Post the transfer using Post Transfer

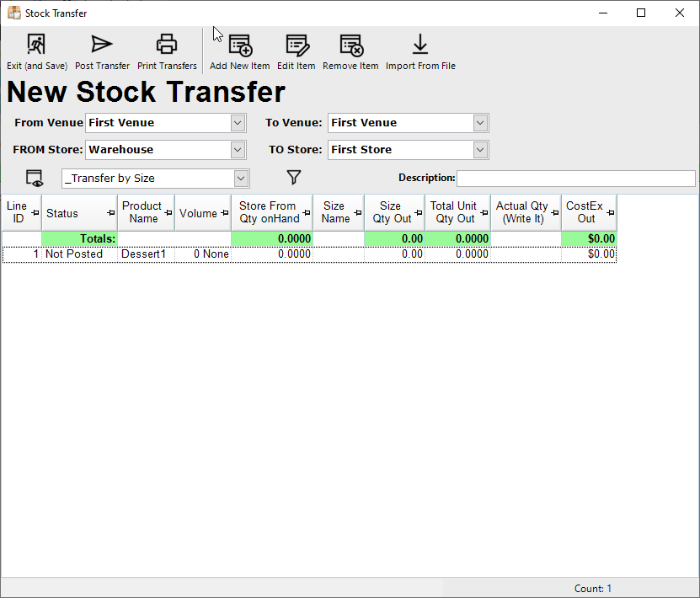pyautogui.click(x=102, y=45)
